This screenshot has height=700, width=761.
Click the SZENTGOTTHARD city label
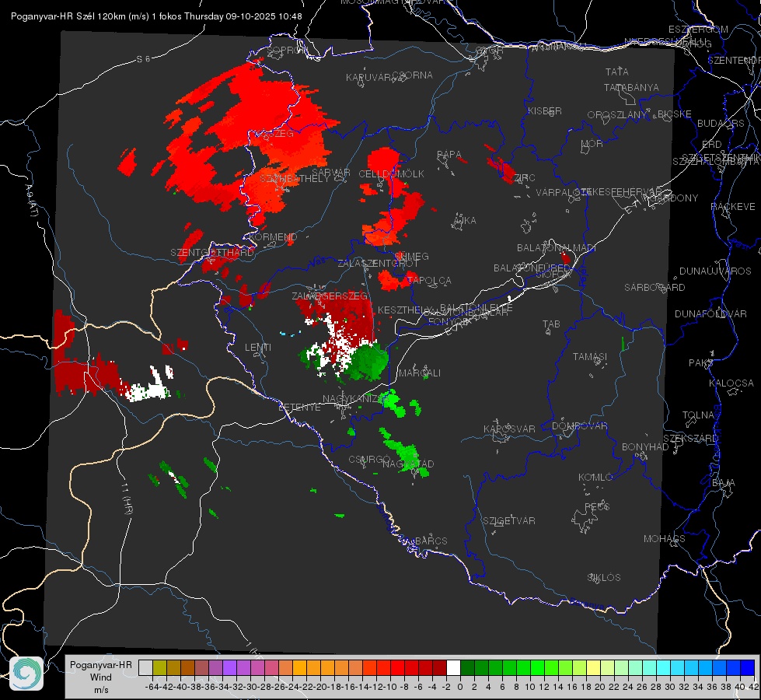click(x=212, y=253)
